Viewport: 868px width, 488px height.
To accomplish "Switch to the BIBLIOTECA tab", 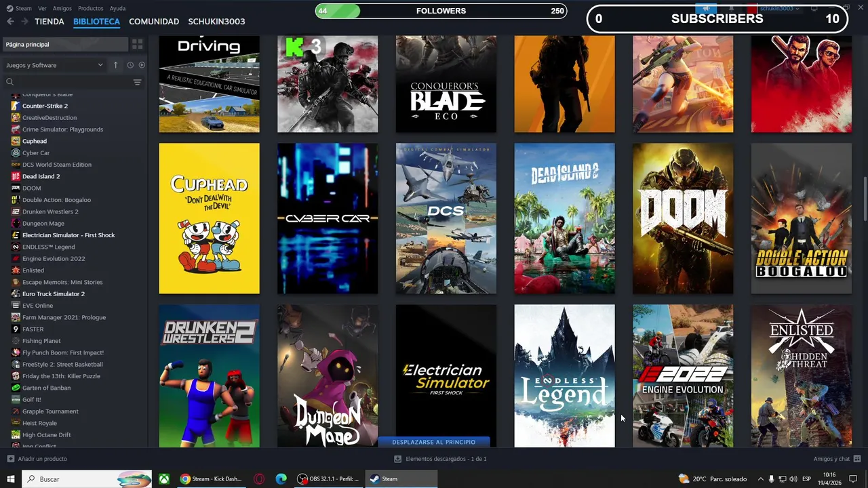I will coord(96,22).
